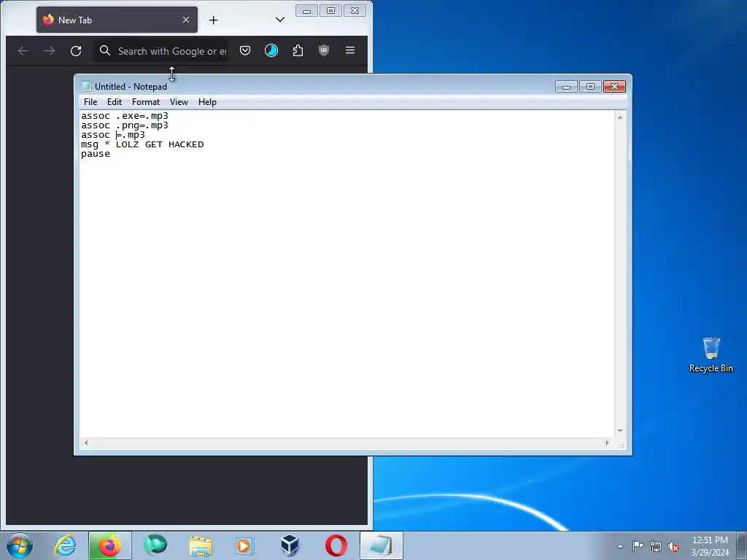Click the Notepad title bar document icon
Image resolution: width=747 pixels, height=560 pixels.
point(87,86)
